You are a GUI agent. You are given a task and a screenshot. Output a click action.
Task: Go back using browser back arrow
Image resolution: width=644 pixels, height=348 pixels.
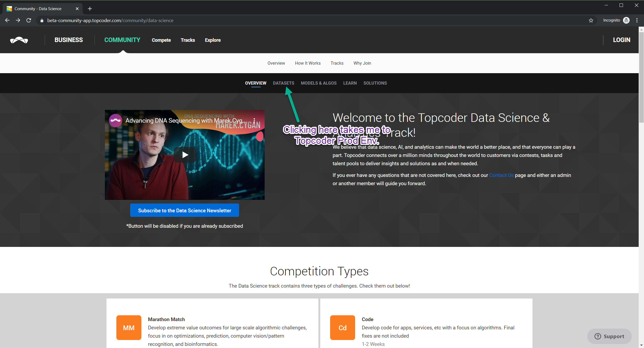click(x=7, y=20)
